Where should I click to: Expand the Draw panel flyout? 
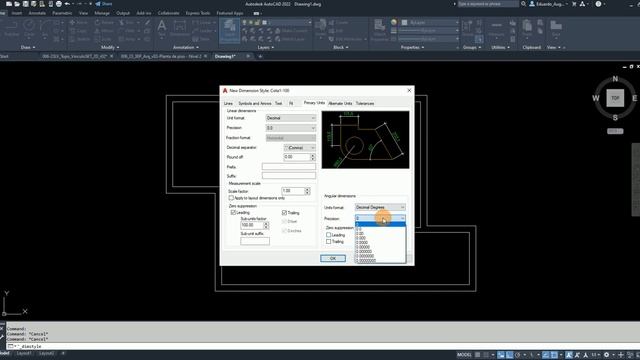tap(28, 47)
